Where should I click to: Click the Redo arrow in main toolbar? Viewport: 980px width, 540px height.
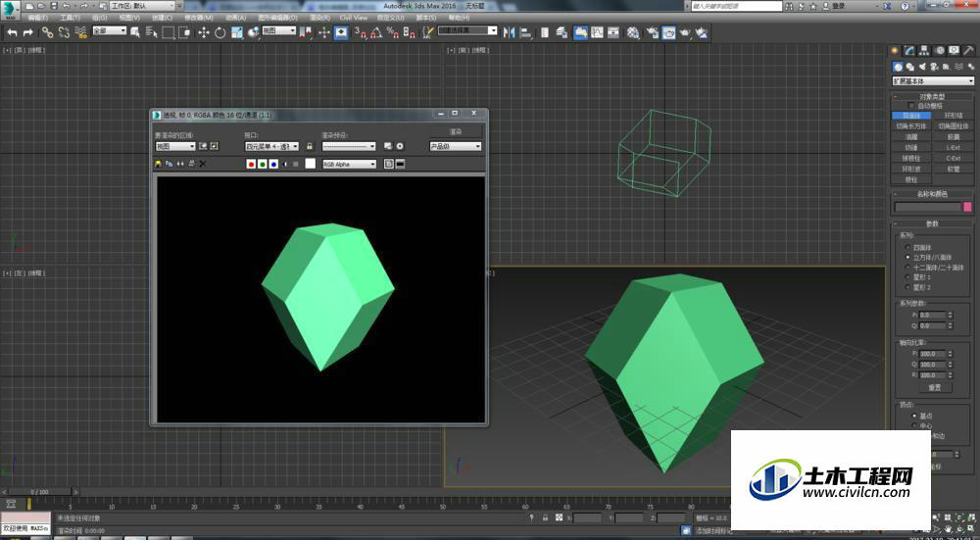coord(28,32)
